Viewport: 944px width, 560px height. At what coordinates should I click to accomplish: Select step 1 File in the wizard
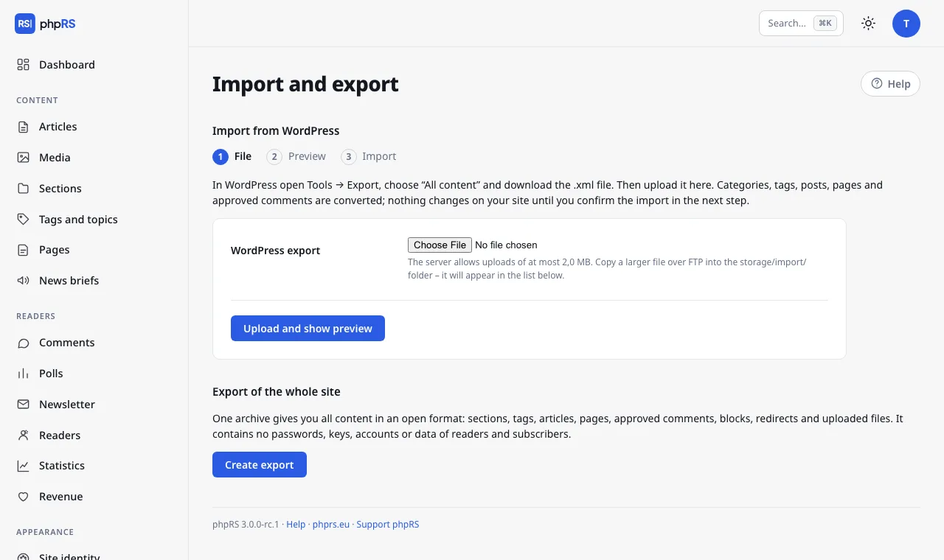click(232, 156)
